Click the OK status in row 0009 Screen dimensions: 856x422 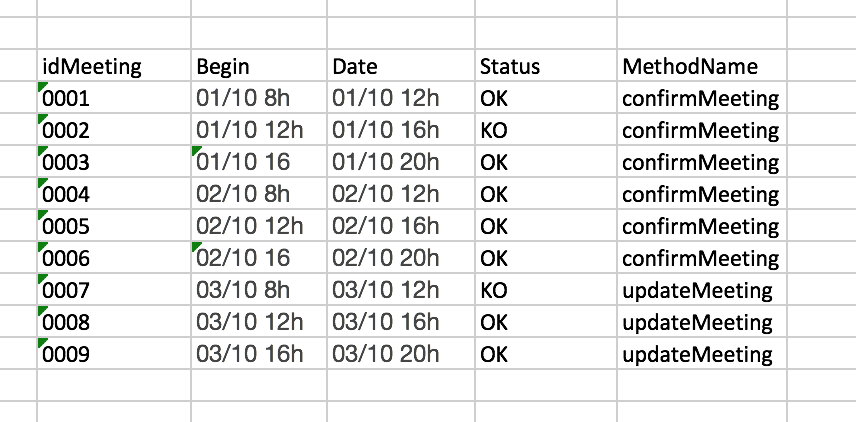(494, 354)
